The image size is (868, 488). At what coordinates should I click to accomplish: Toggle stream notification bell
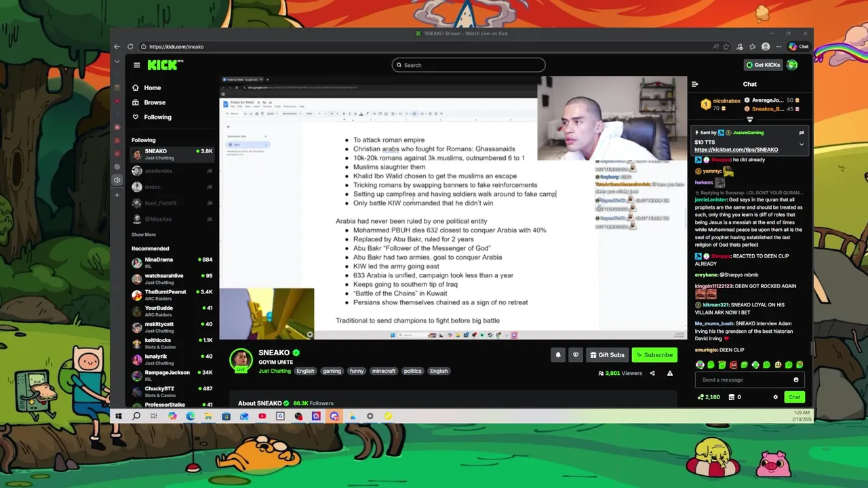pos(558,354)
